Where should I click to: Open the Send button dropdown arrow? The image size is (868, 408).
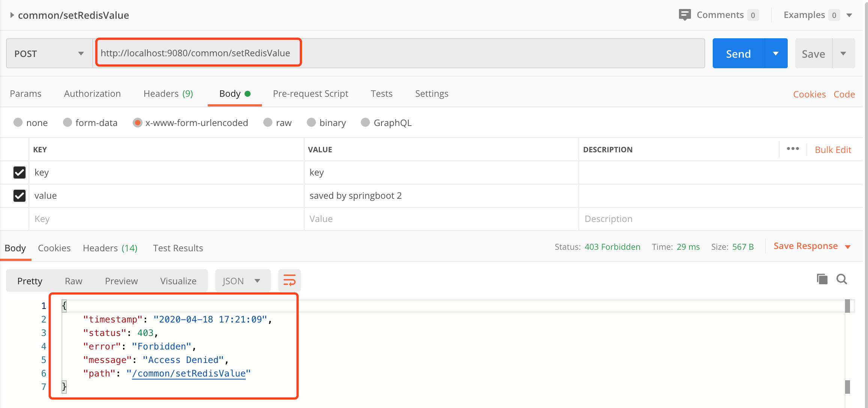click(x=776, y=54)
